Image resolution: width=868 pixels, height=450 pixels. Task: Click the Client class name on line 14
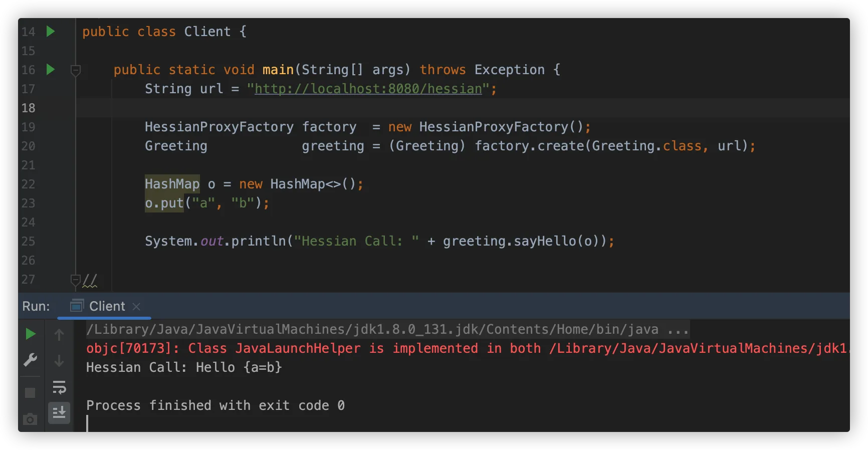point(207,32)
